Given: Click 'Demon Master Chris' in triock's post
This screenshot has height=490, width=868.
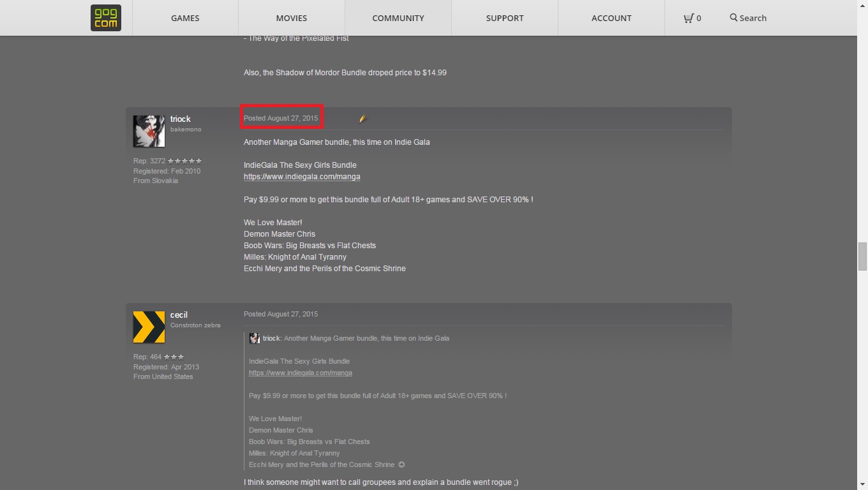Looking at the screenshot, I should pyautogui.click(x=280, y=234).
